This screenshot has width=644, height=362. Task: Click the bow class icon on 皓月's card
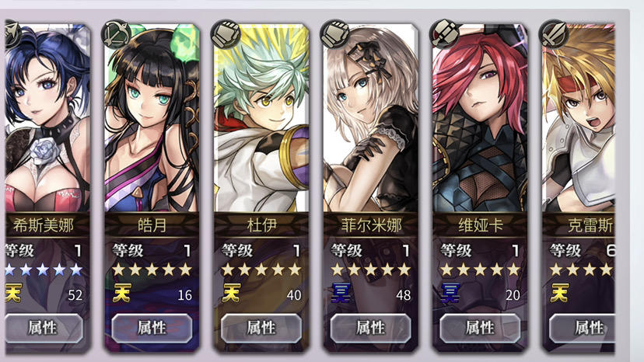pyautogui.click(x=116, y=33)
